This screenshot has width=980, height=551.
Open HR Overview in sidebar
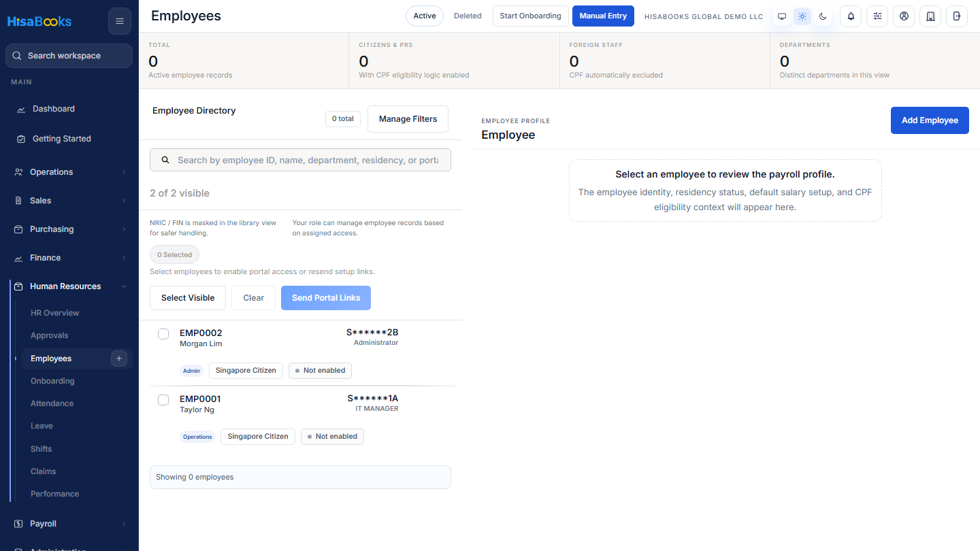click(x=54, y=313)
